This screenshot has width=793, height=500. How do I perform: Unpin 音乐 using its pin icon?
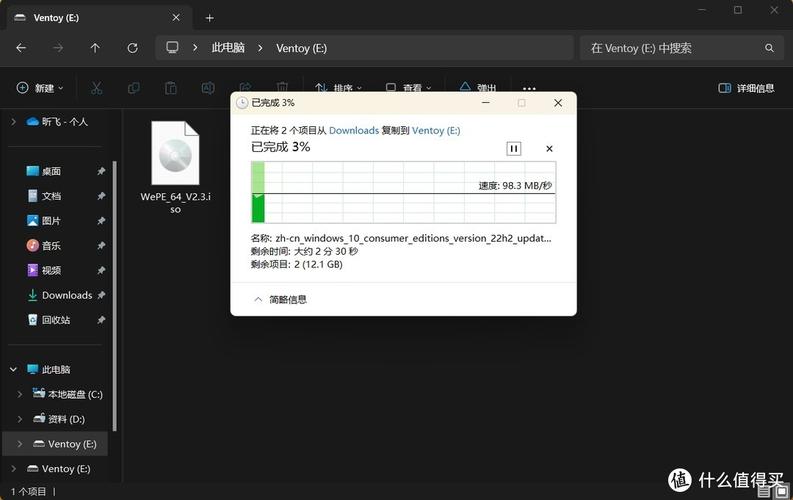[x=101, y=246]
